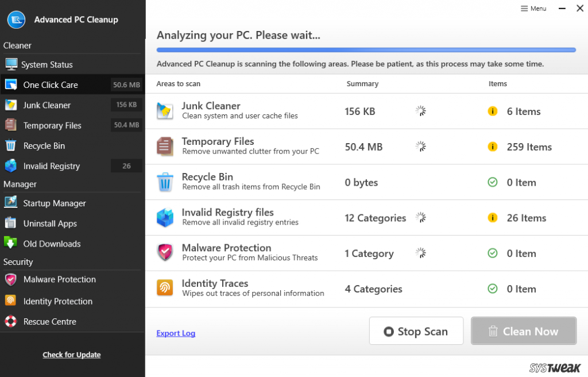
Task: Go to Temporary Files in the sidebar
Action: [x=72, y=125]
